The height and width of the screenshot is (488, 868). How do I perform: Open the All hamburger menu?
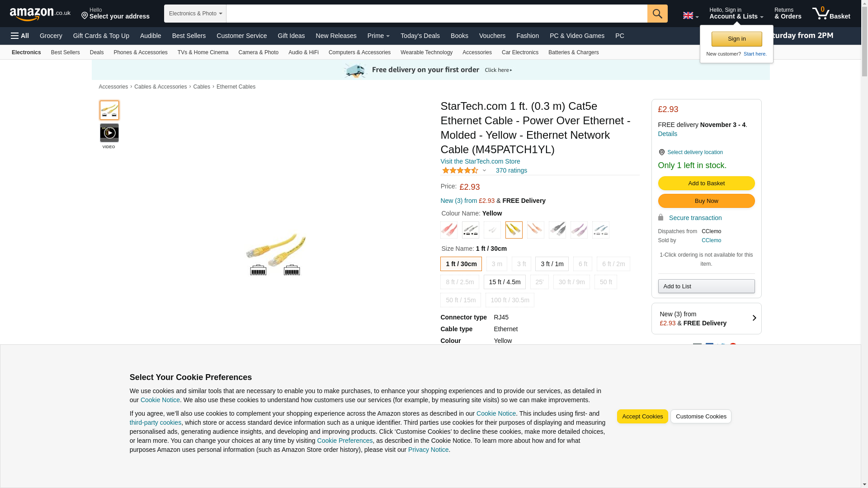tap(20, 36)
